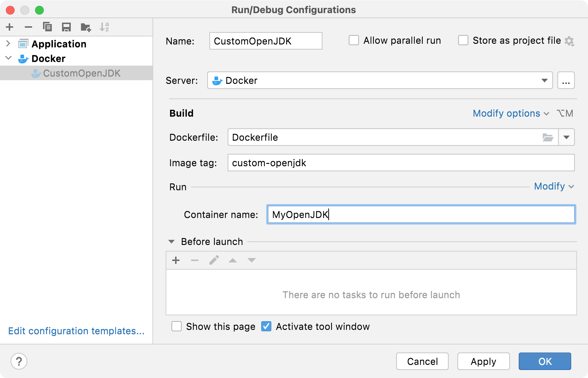Copy the selected configuration
Screen dimensions: 588x378
click(x=47, y=27)
